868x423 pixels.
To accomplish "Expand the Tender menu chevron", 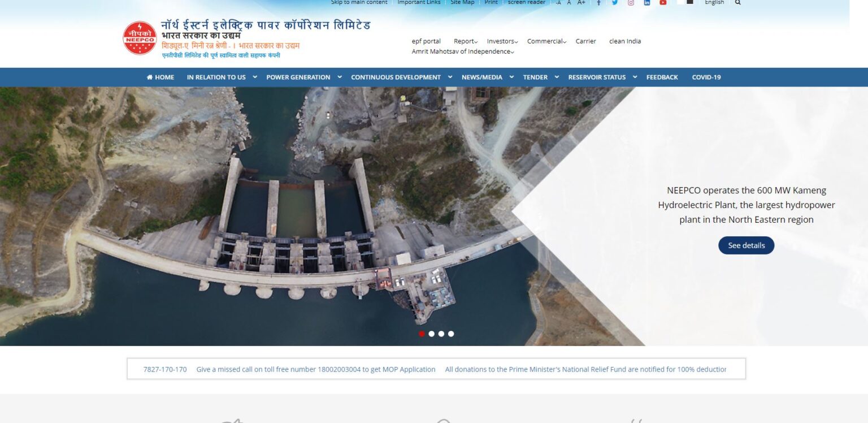I will 557,77.
